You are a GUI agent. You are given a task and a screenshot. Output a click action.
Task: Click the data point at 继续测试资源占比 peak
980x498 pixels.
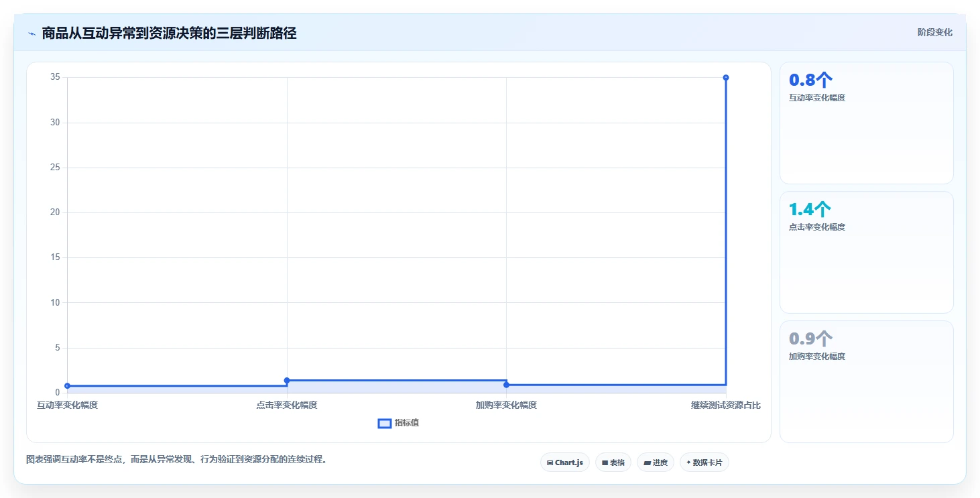coord(726,78)
